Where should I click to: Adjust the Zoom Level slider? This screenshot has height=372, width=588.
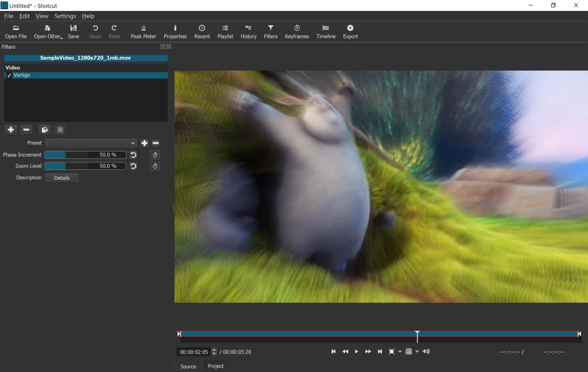(x=85, y=166)
